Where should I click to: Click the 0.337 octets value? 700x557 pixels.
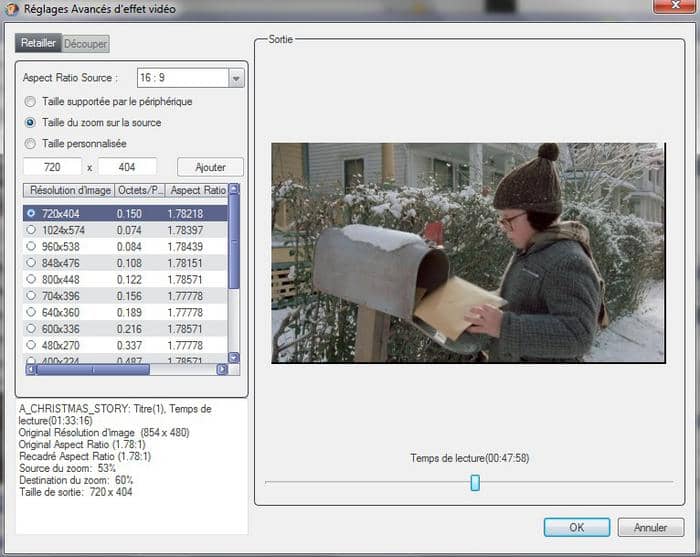129,346
